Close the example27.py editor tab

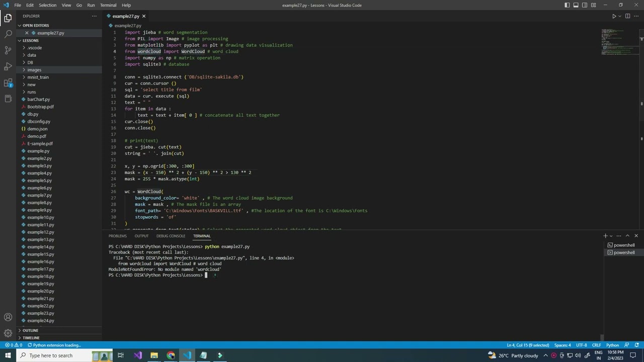point(143,16)
